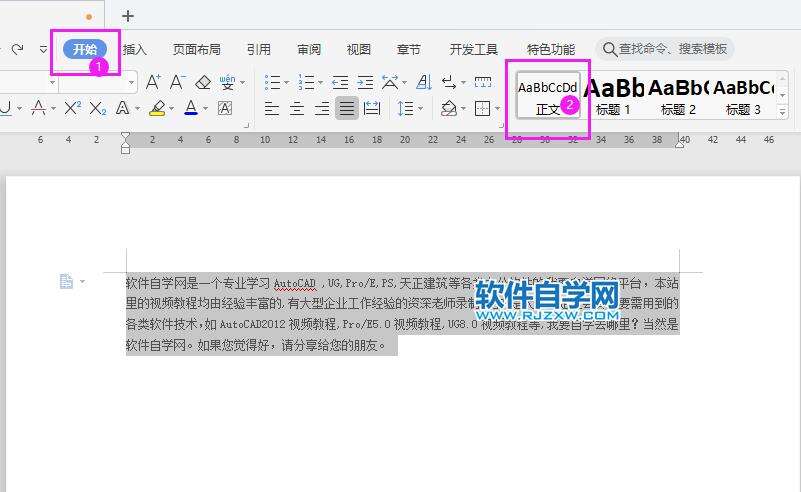Insert a bulleted list
This screenshot has height=492, width=801.
272,82
